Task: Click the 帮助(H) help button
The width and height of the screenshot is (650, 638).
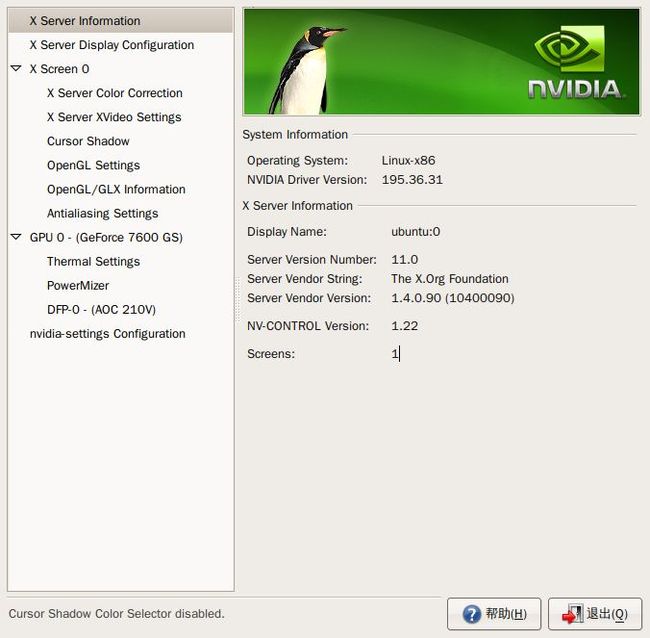Action: 494,614
